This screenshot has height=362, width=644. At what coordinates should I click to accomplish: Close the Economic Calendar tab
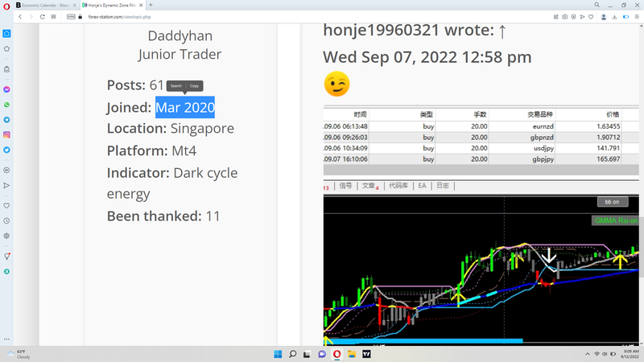[x=74, y=6]
